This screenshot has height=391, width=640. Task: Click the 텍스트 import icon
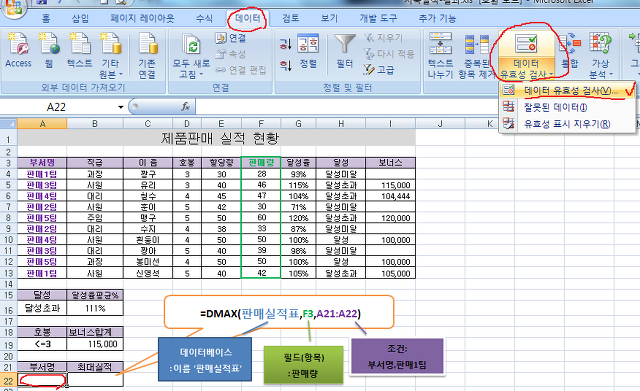[80, 51]
